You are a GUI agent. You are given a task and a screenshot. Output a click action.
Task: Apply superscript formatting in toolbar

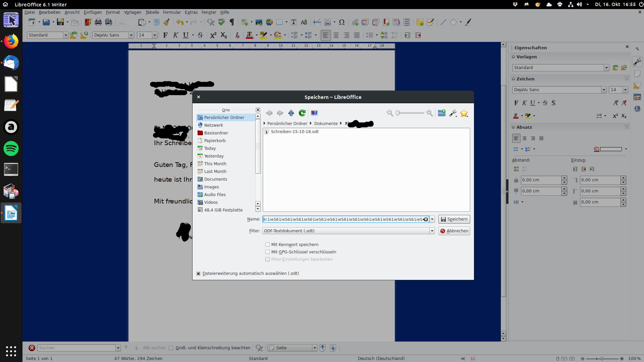[x=213, y=35]
